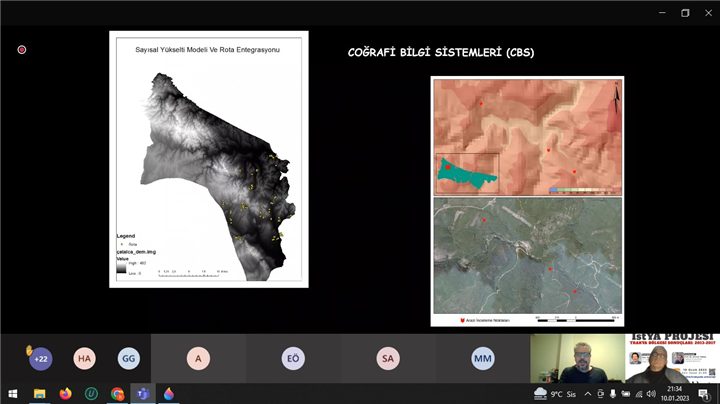Open the colorful droplet app in taskbar
The height and width of the screenshot is (404, 720).
point(169,394)
